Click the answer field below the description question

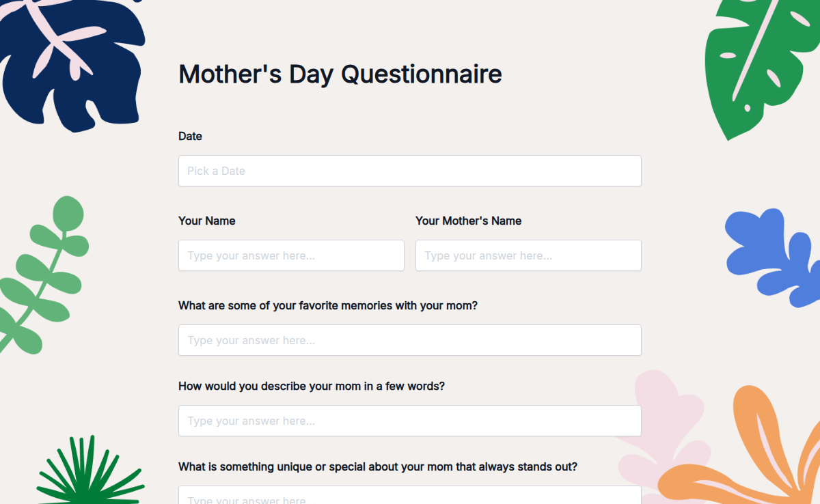point(409,420)
